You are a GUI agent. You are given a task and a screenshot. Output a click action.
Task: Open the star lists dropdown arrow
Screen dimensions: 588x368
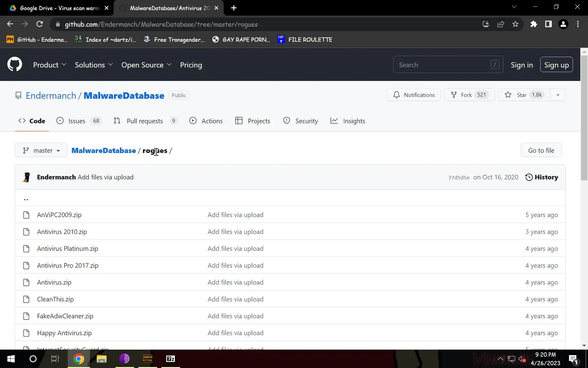(558, 95)
